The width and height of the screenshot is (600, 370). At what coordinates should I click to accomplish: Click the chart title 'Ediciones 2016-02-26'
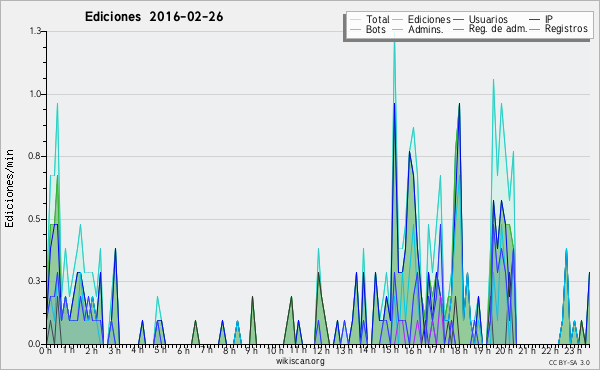(x=154, y=17)
